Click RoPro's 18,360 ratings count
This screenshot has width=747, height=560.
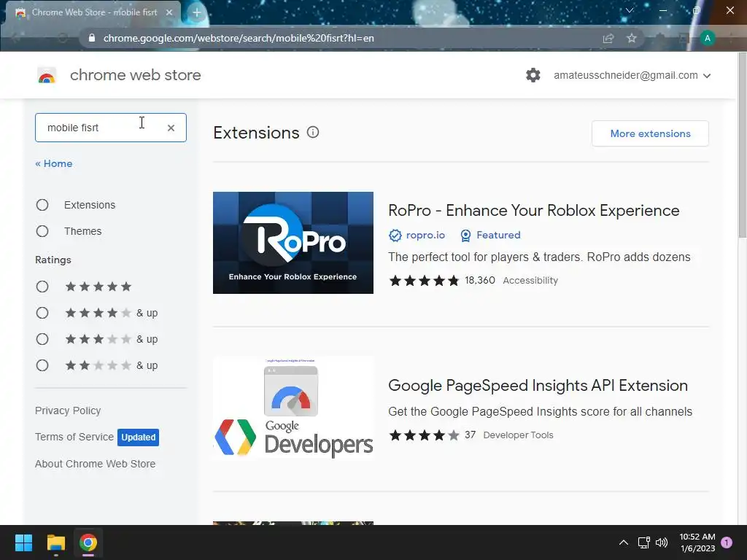pyautogui.click(x=480, y=280)
